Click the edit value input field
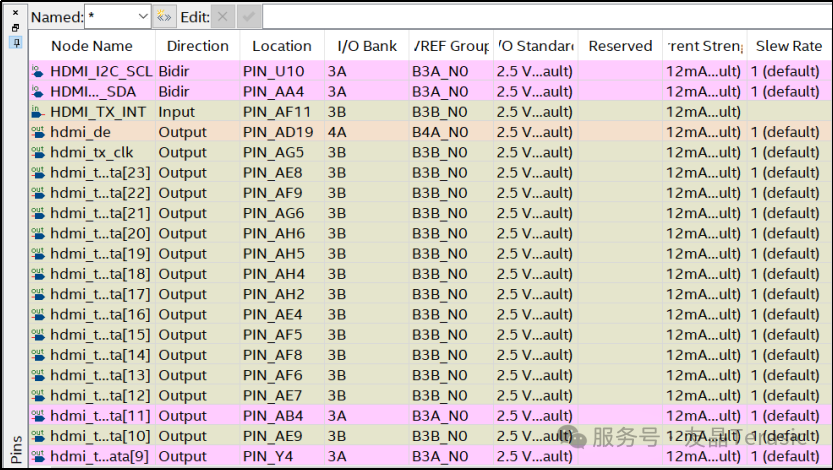833x470 pixels. click(x=547, y=17)
